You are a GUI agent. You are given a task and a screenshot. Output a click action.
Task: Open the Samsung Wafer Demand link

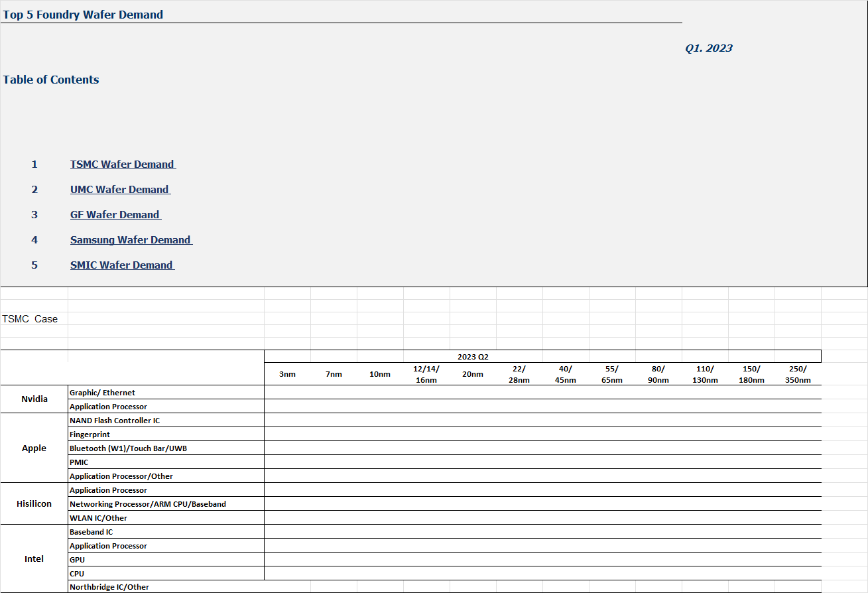tap(131, 240)
